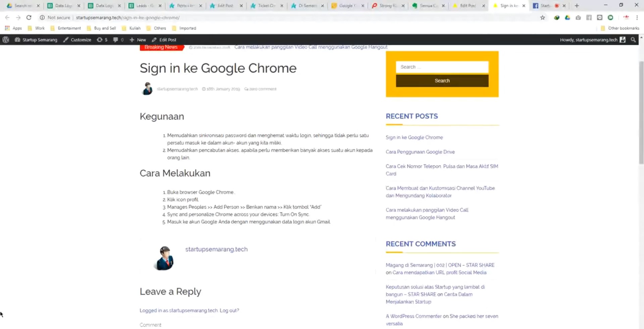Open Startup Semarang site menu

coord(36,40)
